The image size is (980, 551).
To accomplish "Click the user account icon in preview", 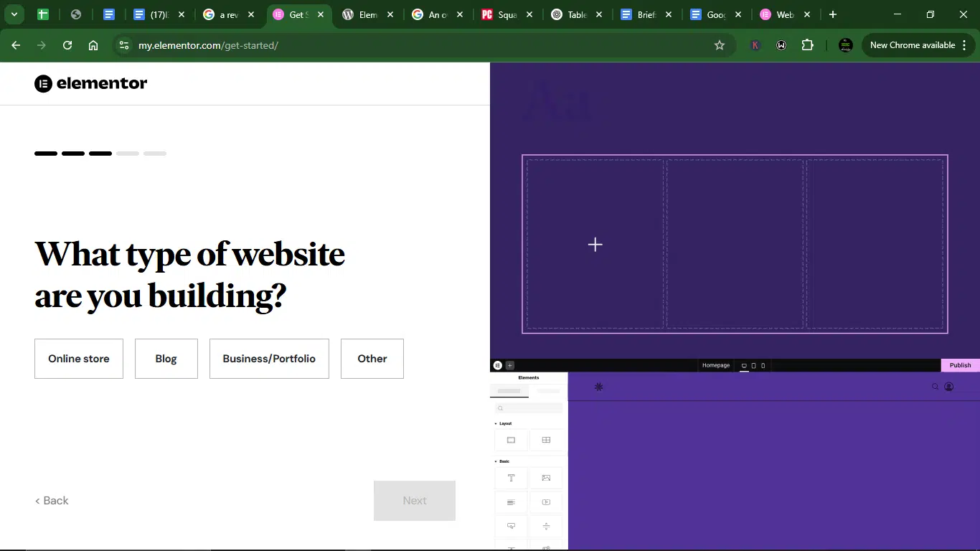I will coord(949,387).
